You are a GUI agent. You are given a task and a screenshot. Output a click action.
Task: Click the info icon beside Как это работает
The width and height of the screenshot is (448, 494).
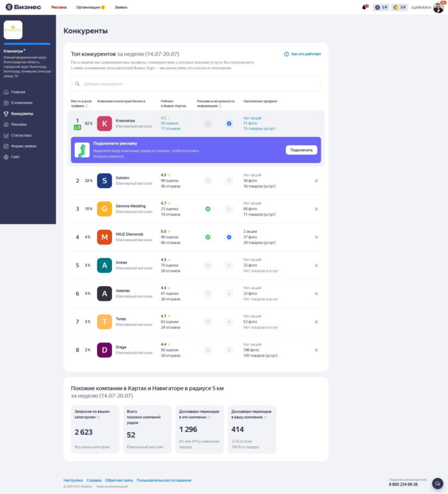coord(286,54)
